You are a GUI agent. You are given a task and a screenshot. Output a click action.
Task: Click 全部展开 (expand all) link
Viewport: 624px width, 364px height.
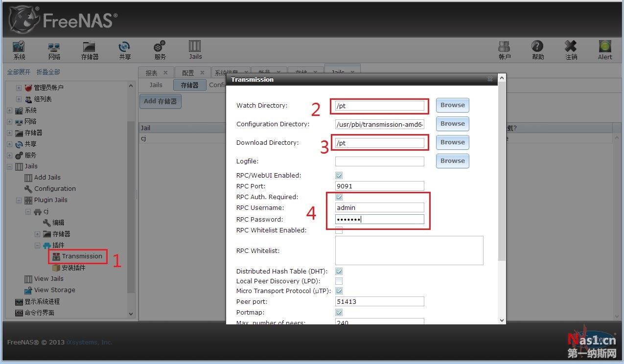19,72
